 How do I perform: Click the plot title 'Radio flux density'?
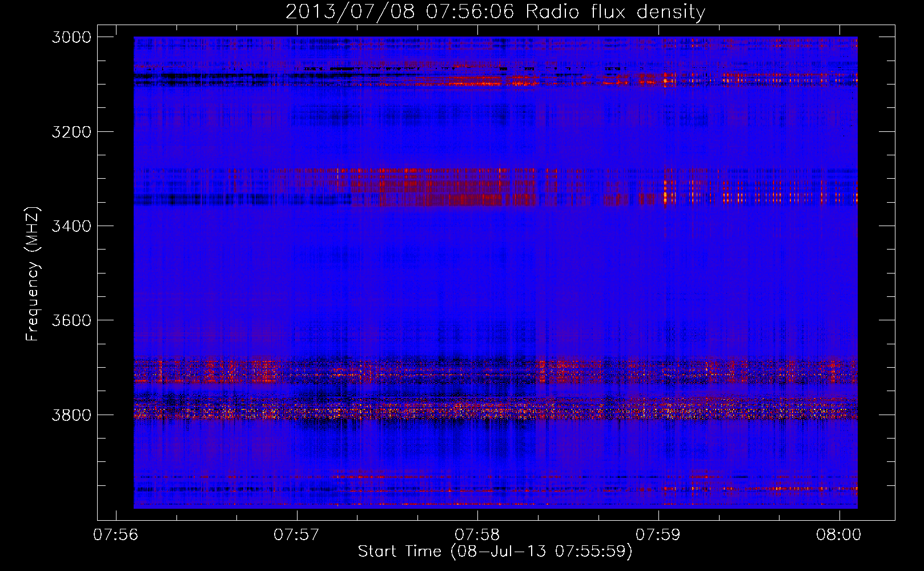pyautogui.click(x=616, y=12)
